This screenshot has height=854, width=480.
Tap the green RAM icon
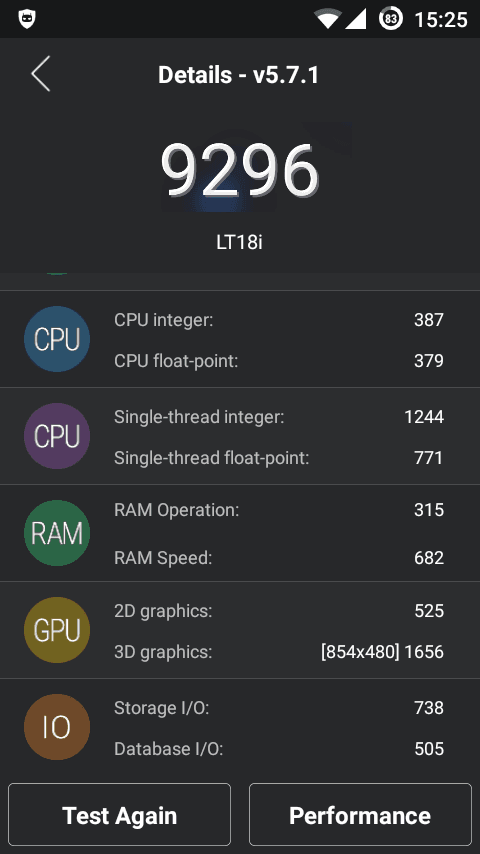[x=57, y=533]
